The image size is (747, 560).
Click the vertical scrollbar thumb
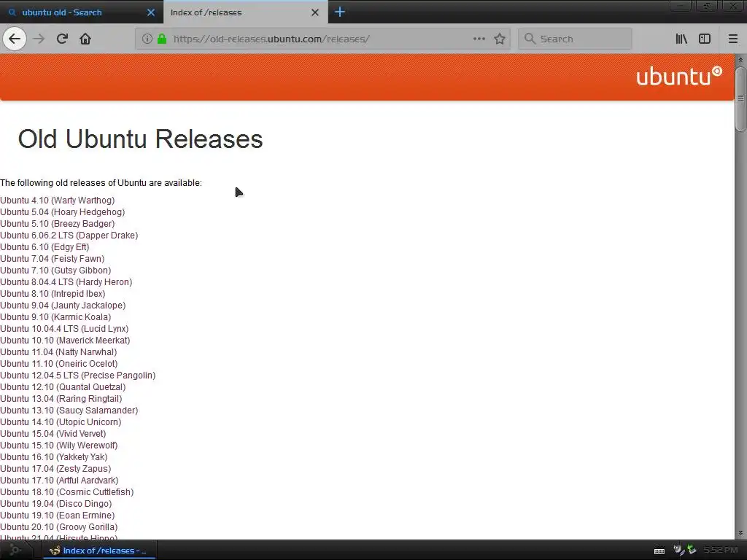point(740,98)
